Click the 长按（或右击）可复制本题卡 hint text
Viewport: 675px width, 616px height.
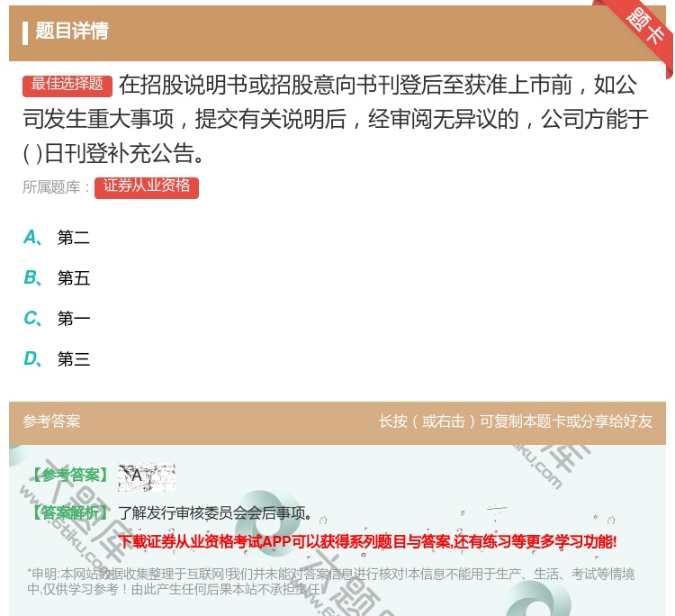516,421
